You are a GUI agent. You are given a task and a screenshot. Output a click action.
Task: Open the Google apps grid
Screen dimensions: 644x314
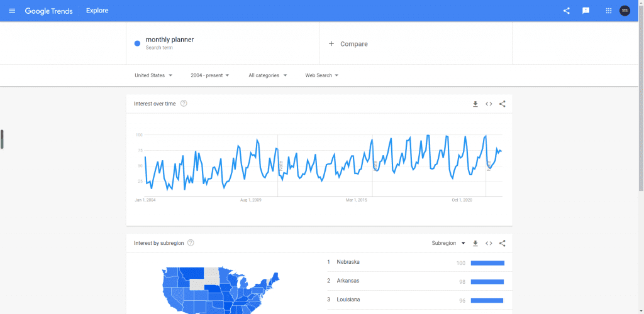(608, 11)
